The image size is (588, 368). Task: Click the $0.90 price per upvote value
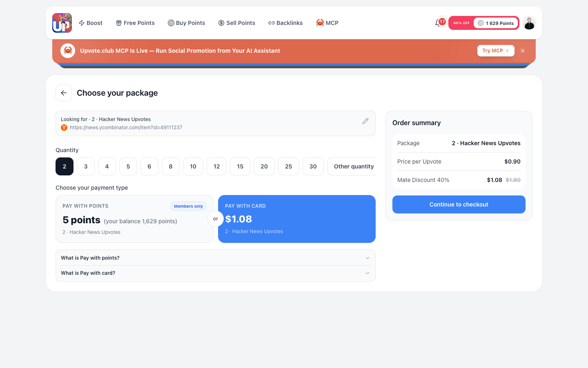click(512, 162)
